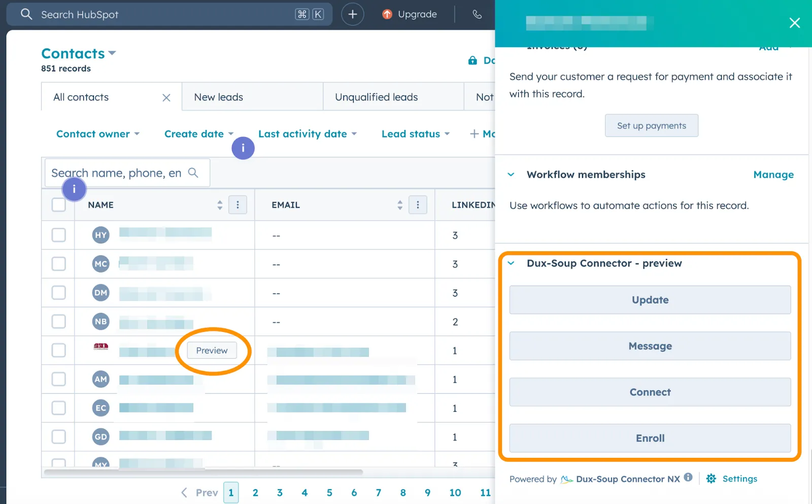The width and height of the screenshot is (812, 504).
Task: Collapse Workflow memberships section
Action: point(511,175)
